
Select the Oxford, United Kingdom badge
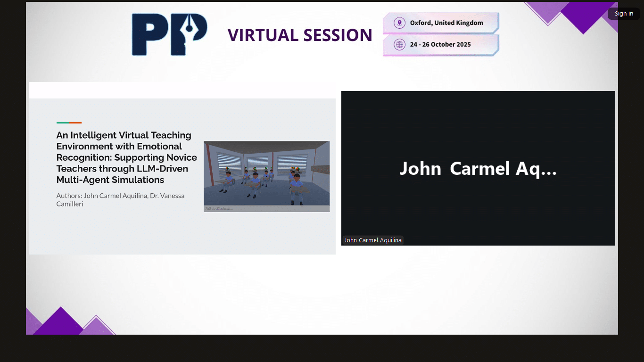coord(441,23)
